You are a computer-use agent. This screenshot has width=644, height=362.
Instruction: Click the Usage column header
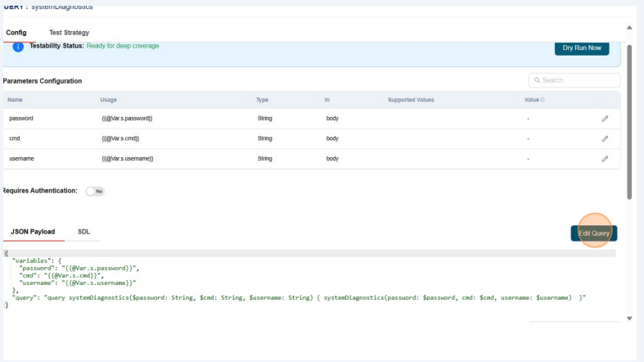[x=109, y=100]
